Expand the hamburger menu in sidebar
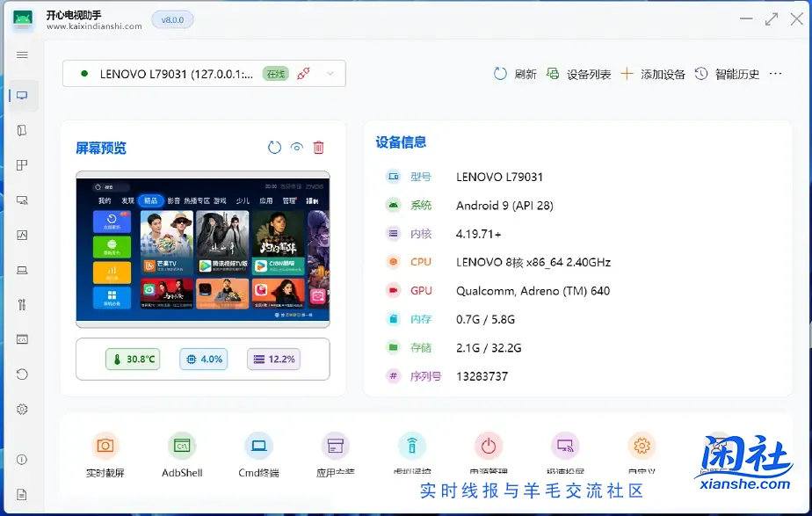This screenshot has height=516, width=812. (x=22, y=55)
